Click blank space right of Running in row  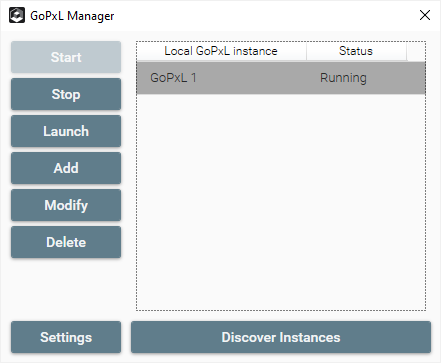(396, 78)
